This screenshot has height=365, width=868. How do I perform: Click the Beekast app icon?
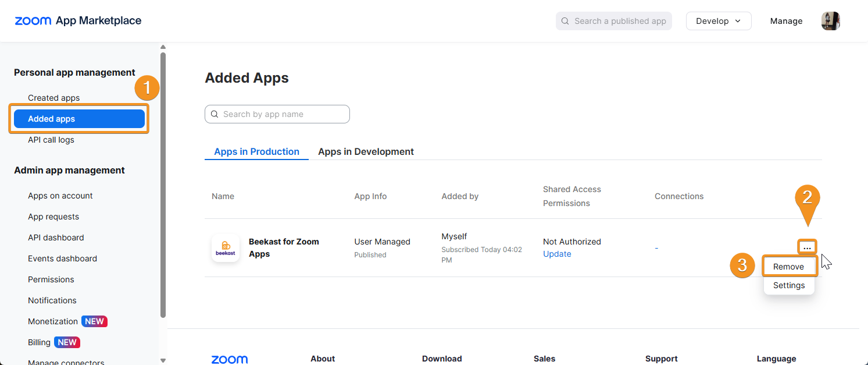pyautogui.click(x=226, y=248)
